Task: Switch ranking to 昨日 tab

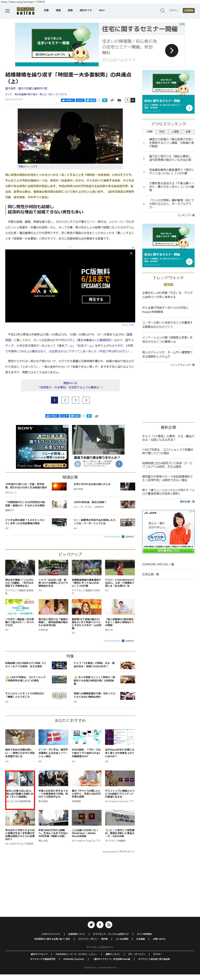Action: (162, 132)
